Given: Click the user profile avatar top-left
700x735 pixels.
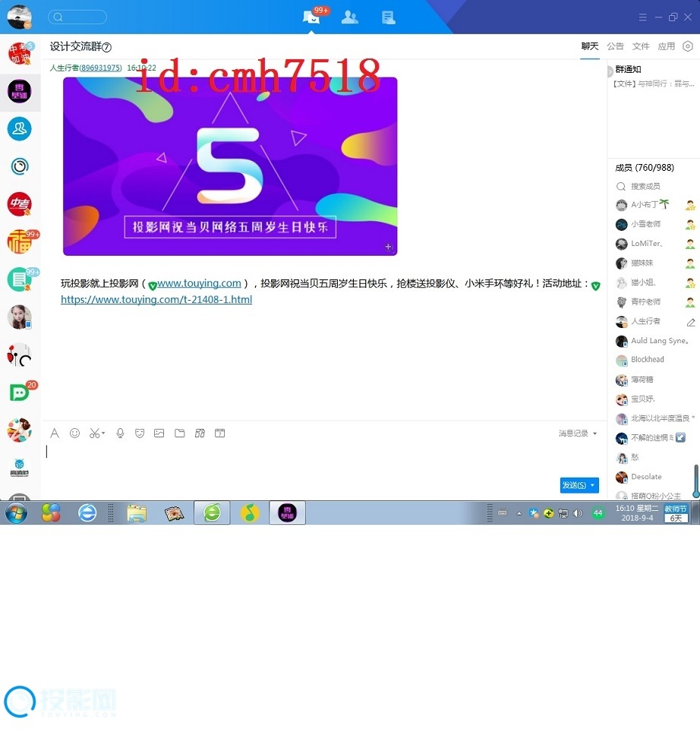Looking at the screenshot, I should coord(19,17).
